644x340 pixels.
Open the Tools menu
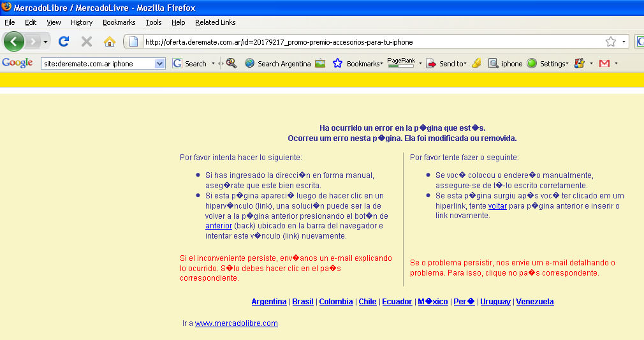coord(154,22)
